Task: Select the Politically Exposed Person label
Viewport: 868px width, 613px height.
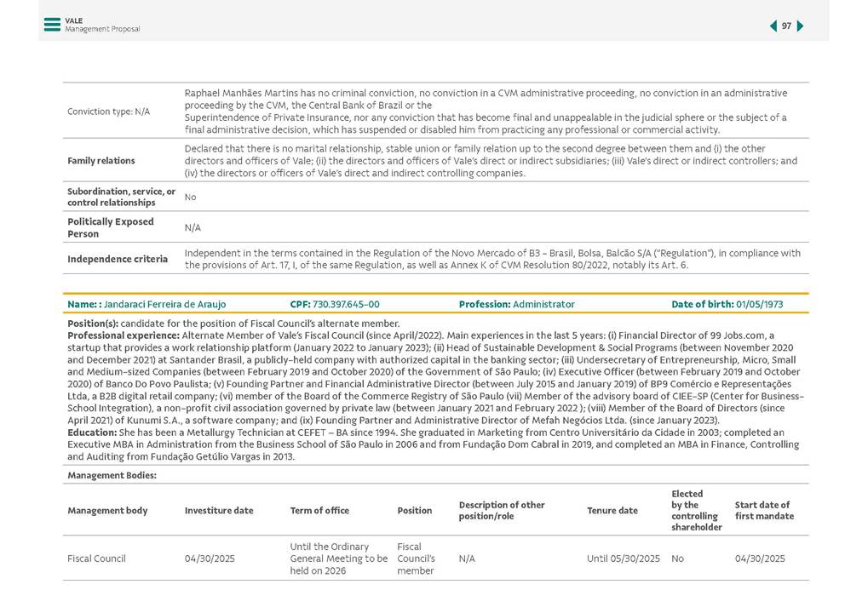Action: pos(111,227)
